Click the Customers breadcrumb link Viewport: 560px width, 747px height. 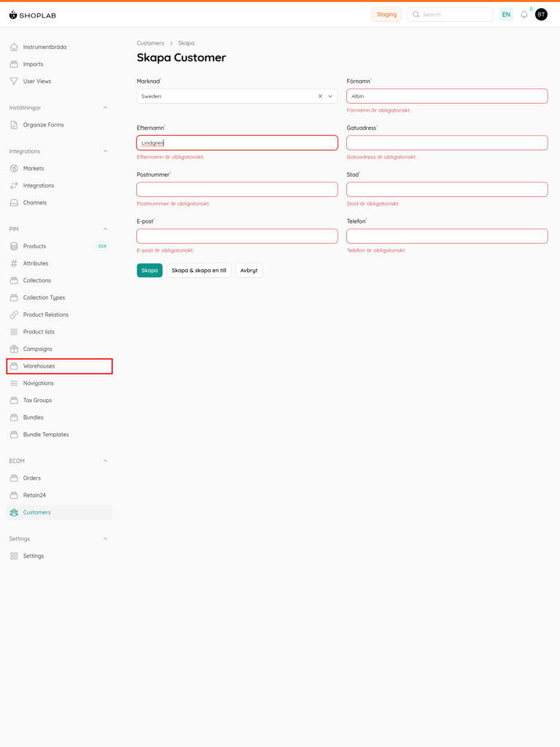coord(150,43)
